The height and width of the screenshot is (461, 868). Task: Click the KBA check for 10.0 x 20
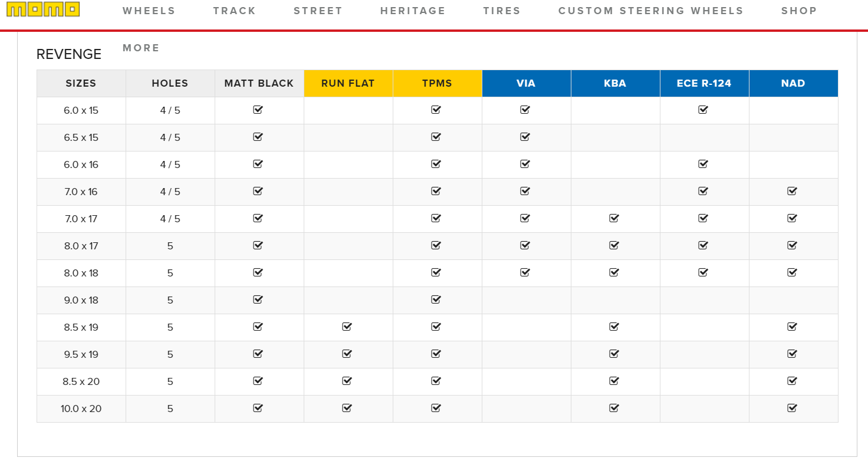[x=614, y=408]
